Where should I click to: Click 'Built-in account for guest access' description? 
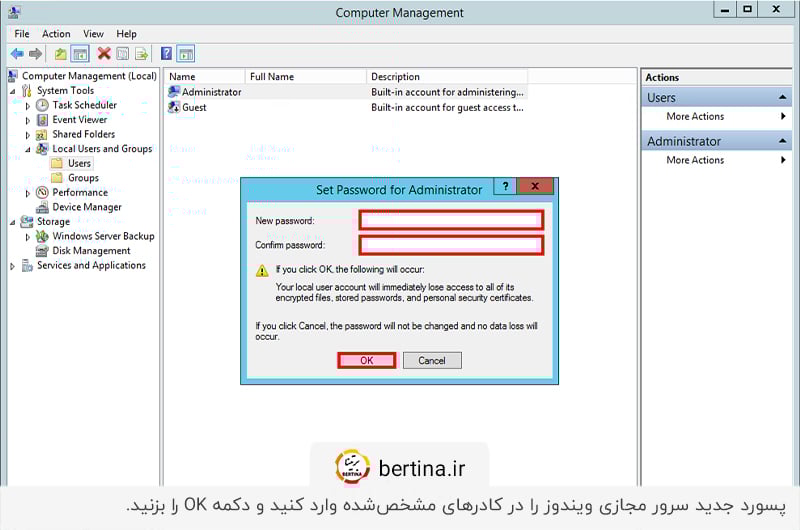coord(447,108)
